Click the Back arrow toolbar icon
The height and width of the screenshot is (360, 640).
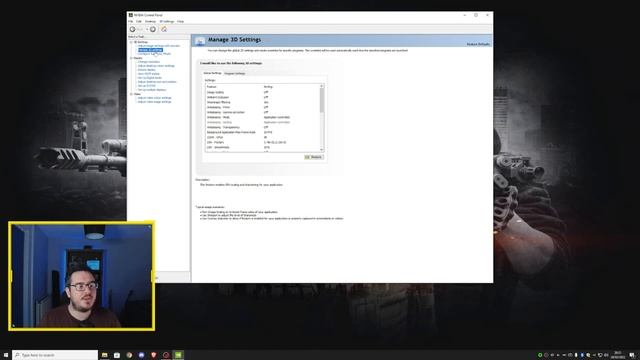(x=132, y=29)
